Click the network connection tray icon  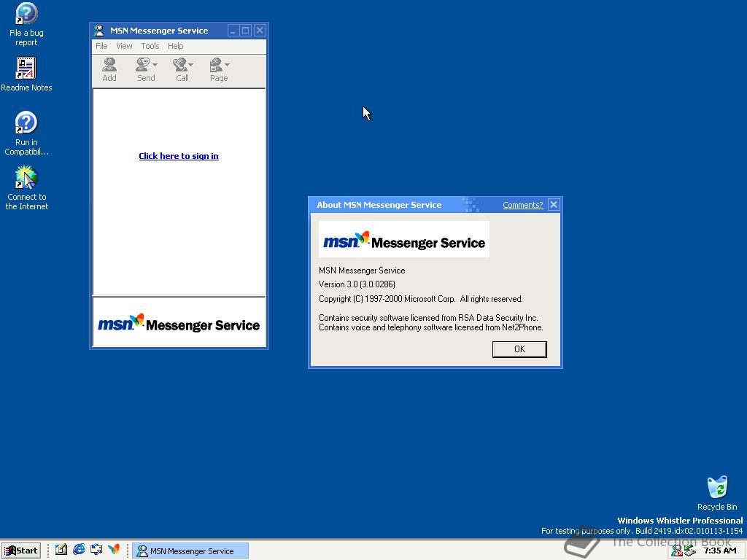[x=689, y=551]
